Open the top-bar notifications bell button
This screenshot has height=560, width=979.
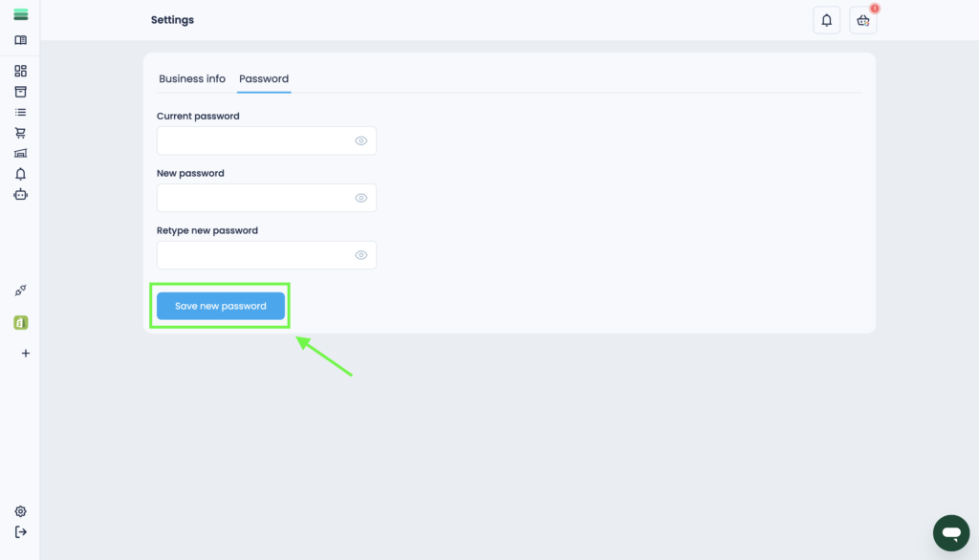click(826, 20)
